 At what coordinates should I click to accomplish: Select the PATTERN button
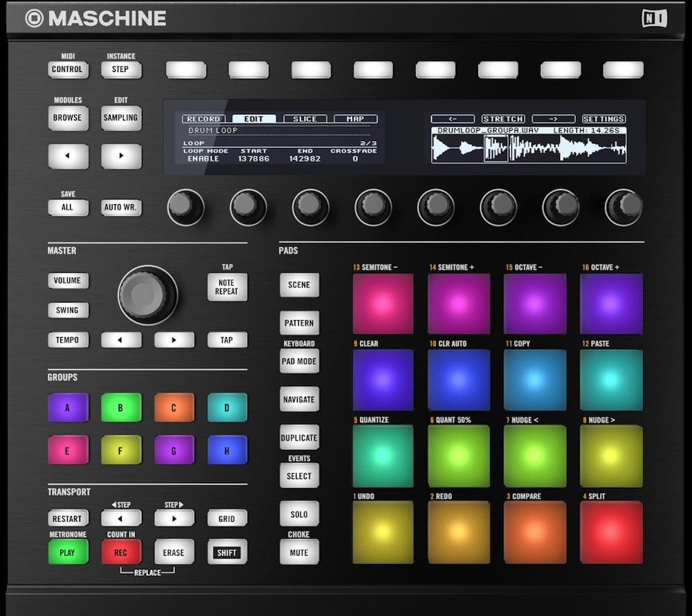tap(299, 323)
